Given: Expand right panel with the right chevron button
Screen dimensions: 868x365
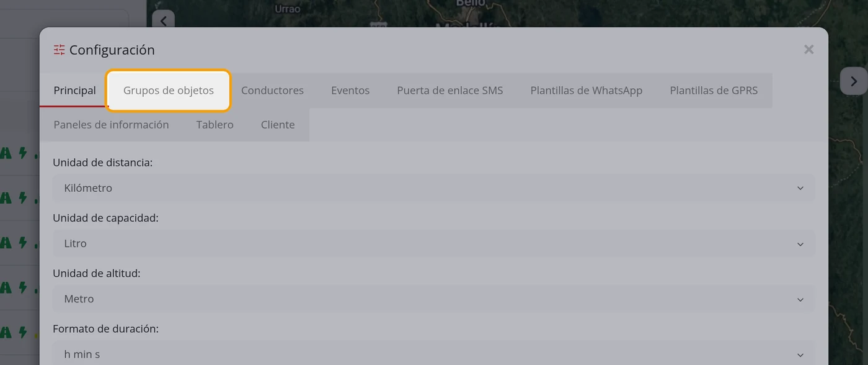Looking at the screenshot, I should [854, 81].
